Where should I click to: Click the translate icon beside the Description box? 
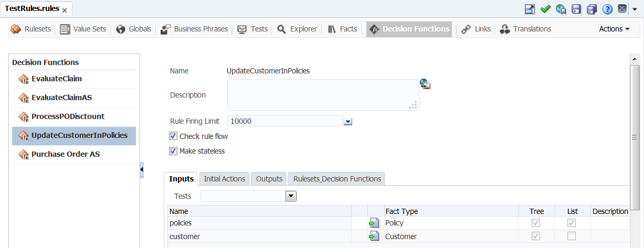tap(425, 84)
